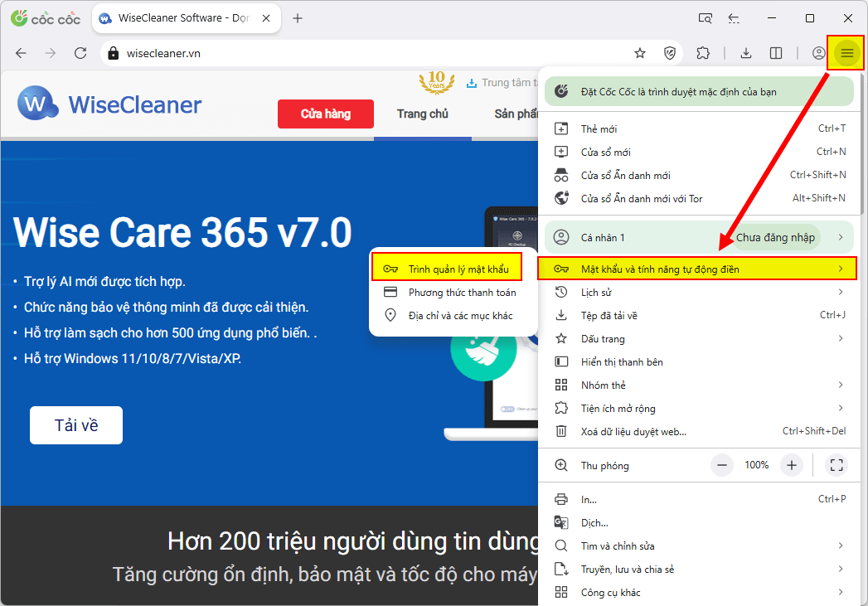The image size is (868, 606).
Task: Click the WiseCleaner W logo
Action: [x=37, y=104]
